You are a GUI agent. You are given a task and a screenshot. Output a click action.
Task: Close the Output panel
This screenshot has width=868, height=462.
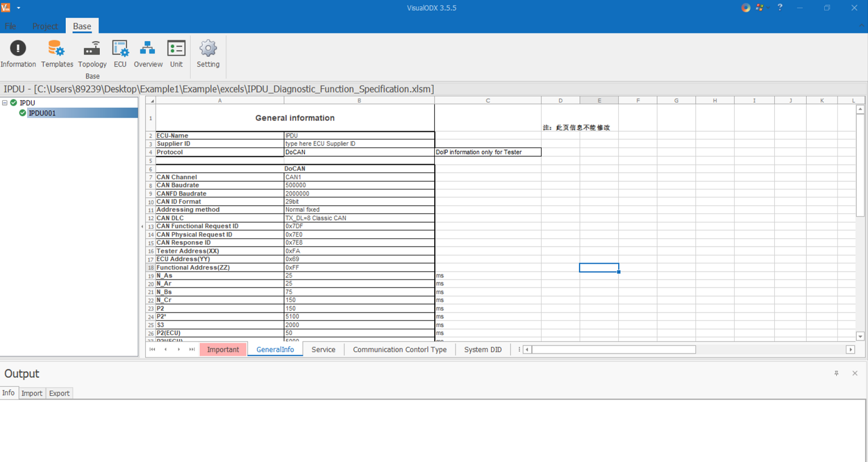click(855, 373)
